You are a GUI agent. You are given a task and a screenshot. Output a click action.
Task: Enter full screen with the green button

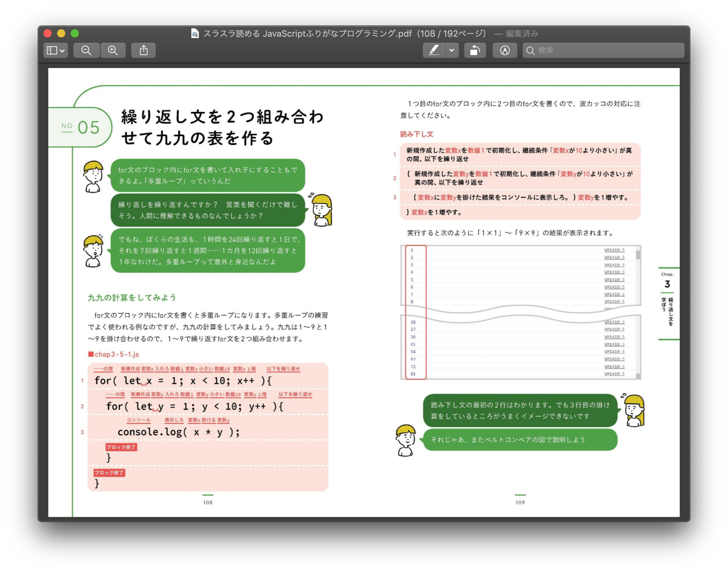(75, 33)
